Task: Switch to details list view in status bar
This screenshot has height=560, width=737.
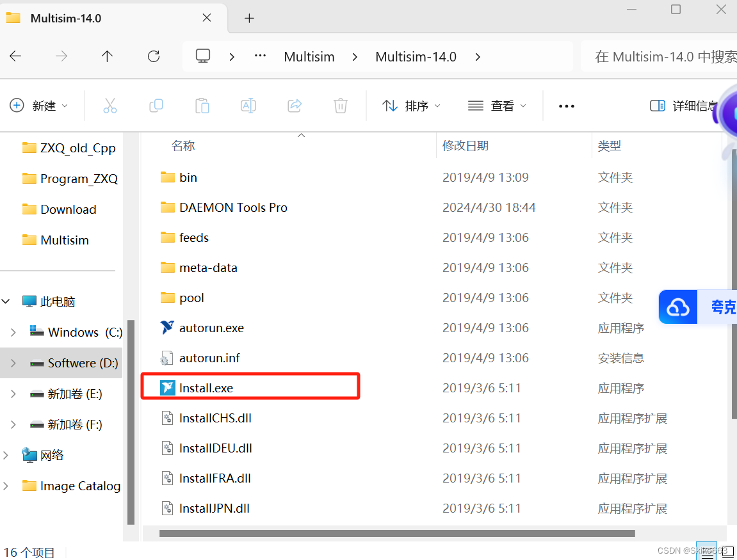Action: point(706,553)
